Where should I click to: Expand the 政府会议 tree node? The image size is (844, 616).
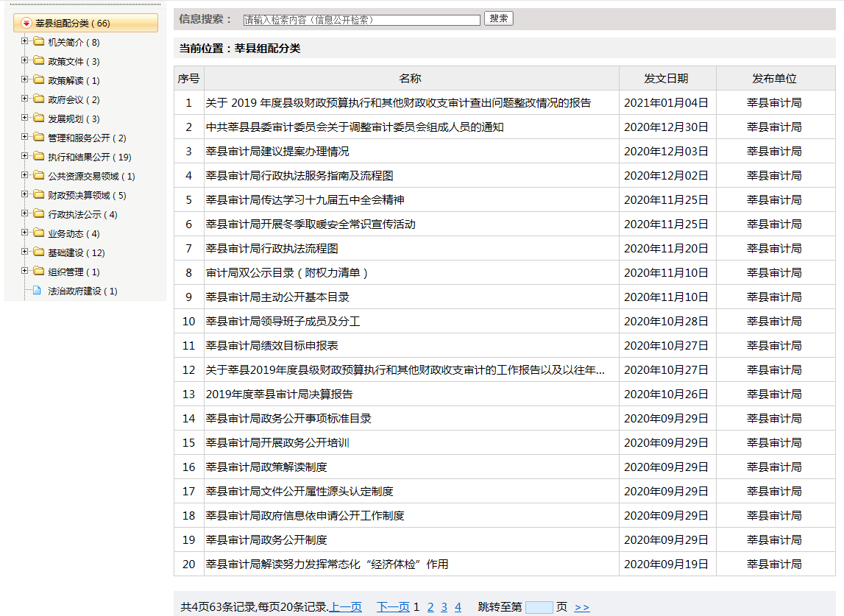[24, 99]
